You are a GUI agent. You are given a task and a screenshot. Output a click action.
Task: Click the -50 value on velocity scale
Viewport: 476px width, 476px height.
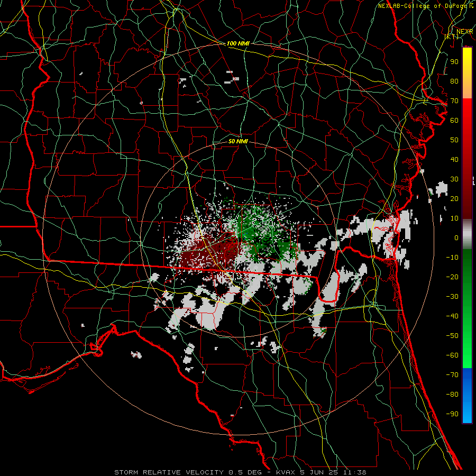tap(452, 336)
